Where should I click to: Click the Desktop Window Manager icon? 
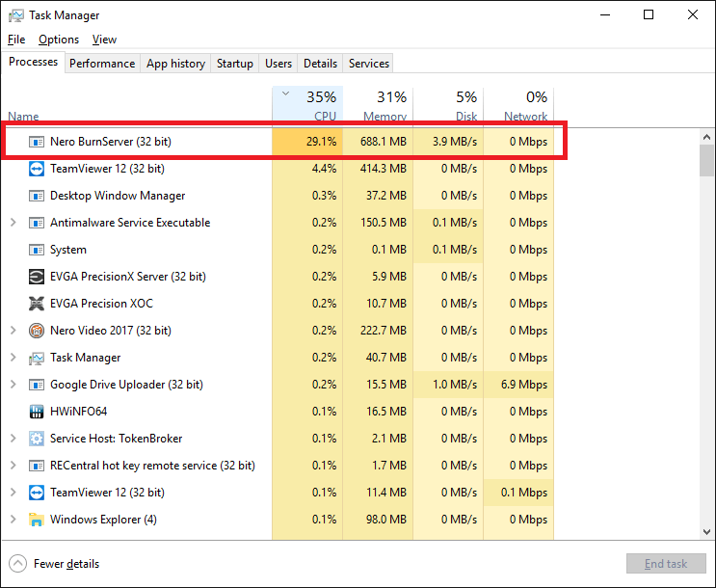(37, 196)
